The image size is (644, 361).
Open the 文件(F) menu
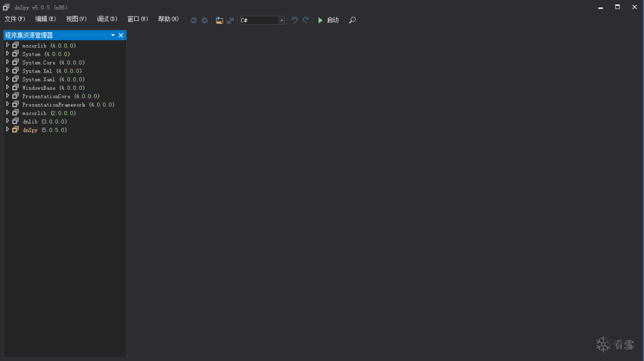point(15,19)
